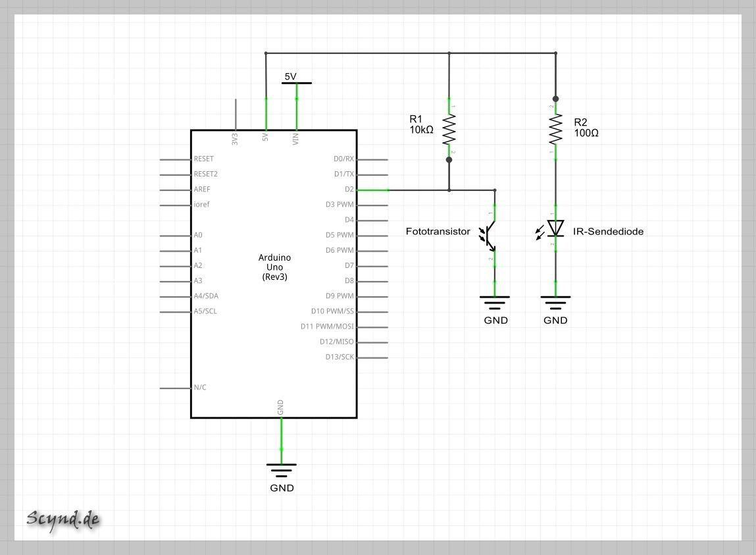Select the 5V power supply symbol

pos(296,83)
